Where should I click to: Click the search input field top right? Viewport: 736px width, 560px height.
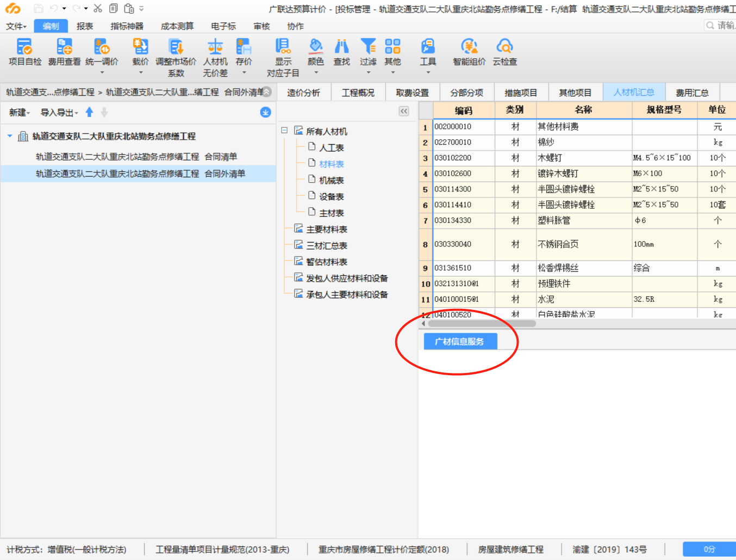(x=720, y=25)
